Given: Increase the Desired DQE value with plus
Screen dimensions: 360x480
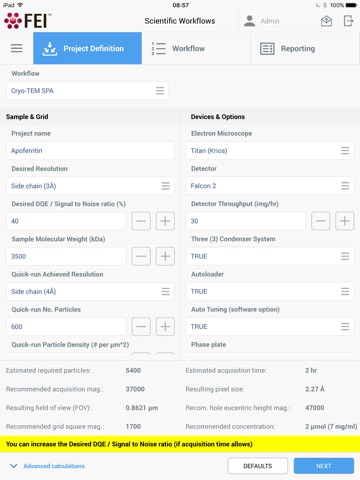Looking at the screenshot, I should click(165, 221).
